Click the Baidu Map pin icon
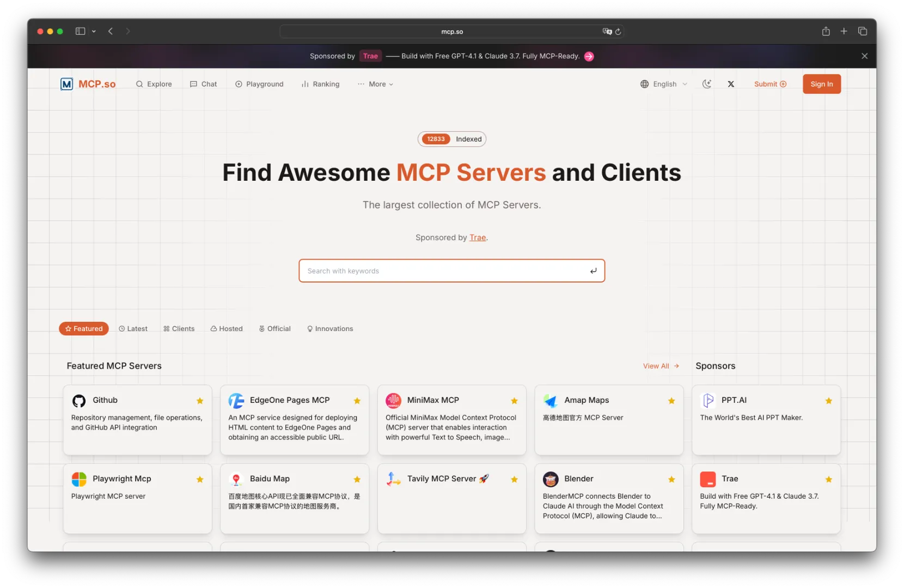This screenshot has height=588, width=904. [236, 479]
